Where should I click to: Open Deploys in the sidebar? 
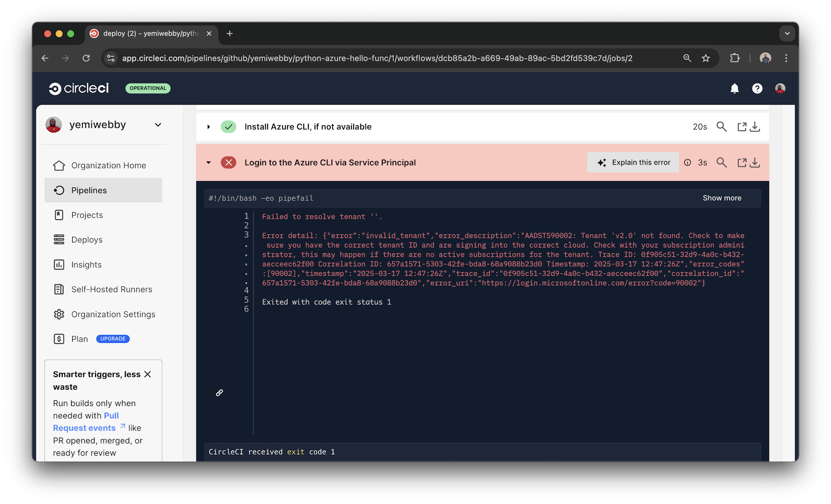86,240
